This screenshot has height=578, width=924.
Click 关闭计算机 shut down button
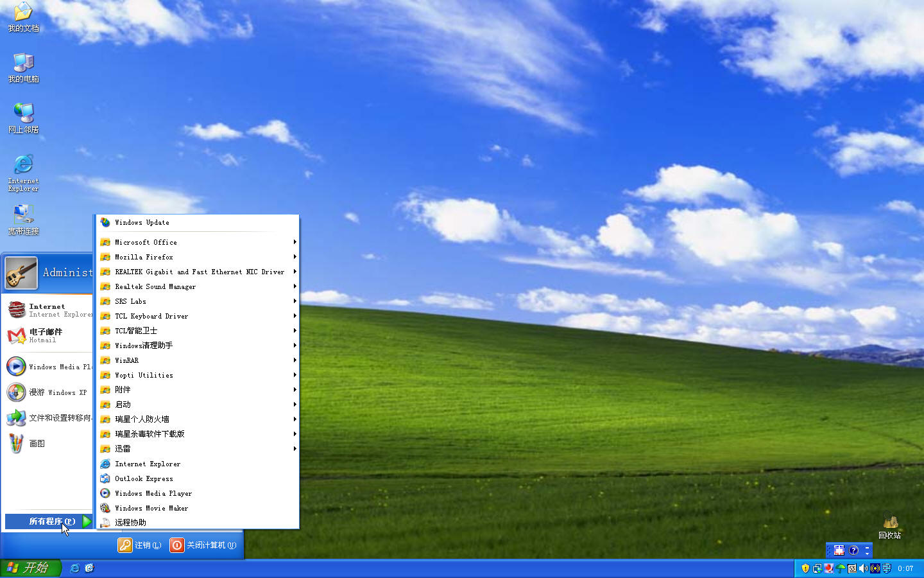[x=203, y=545]
